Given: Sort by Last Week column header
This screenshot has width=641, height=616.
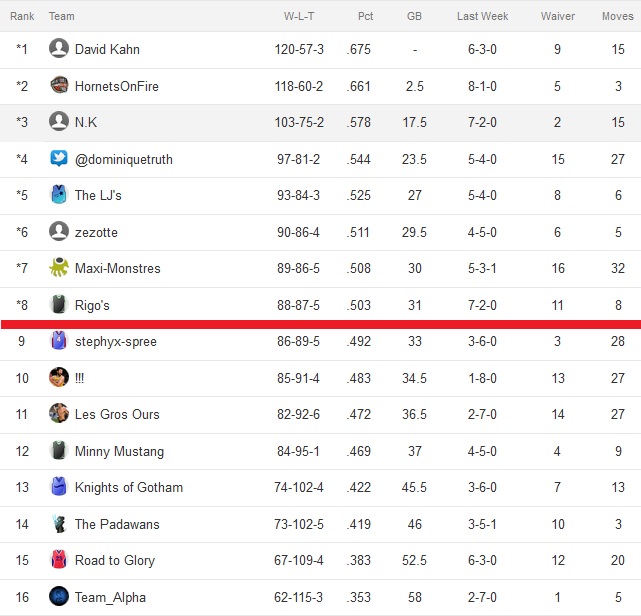Looking at the screenshot, I should tap(482, 16).
